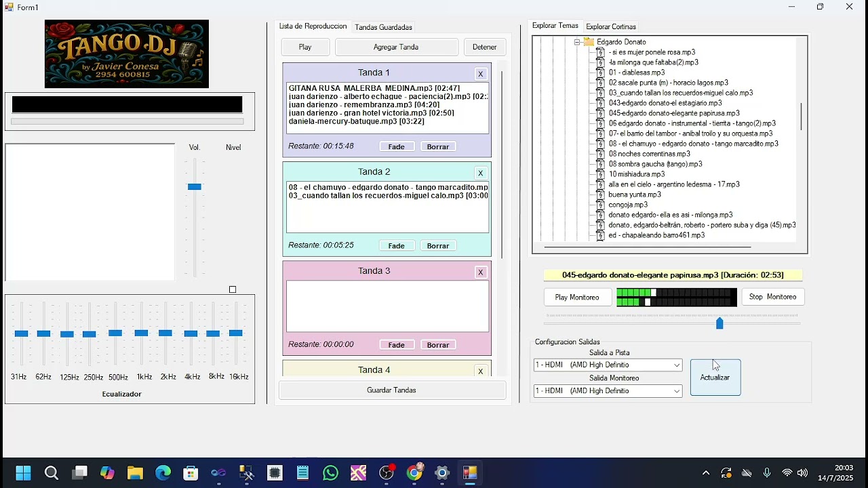
Task: Select 045-edgardo donato-elegante papirusa.mp3 in tree
Action: [x=674, y=113]
